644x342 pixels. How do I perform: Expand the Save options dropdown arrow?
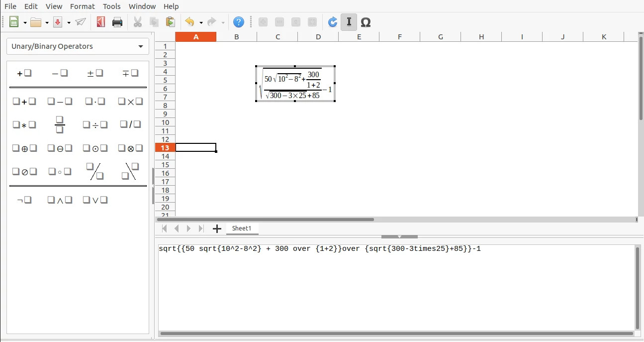(69, 22)
